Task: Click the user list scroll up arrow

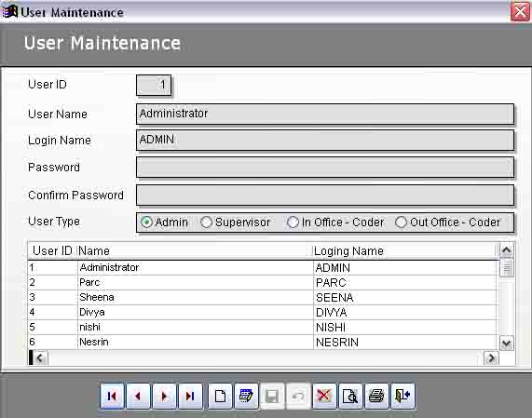Action: pos(507,250)
